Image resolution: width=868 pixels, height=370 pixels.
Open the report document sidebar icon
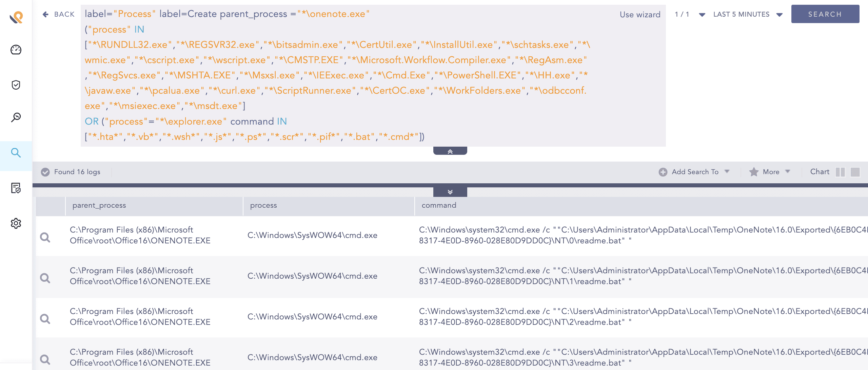[16, 188]
